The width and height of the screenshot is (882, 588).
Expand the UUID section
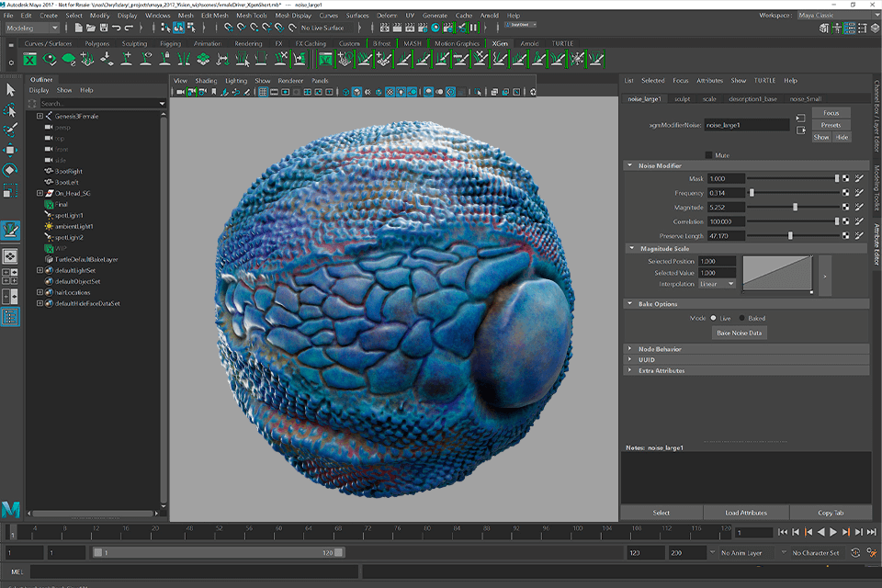(630, 359)
